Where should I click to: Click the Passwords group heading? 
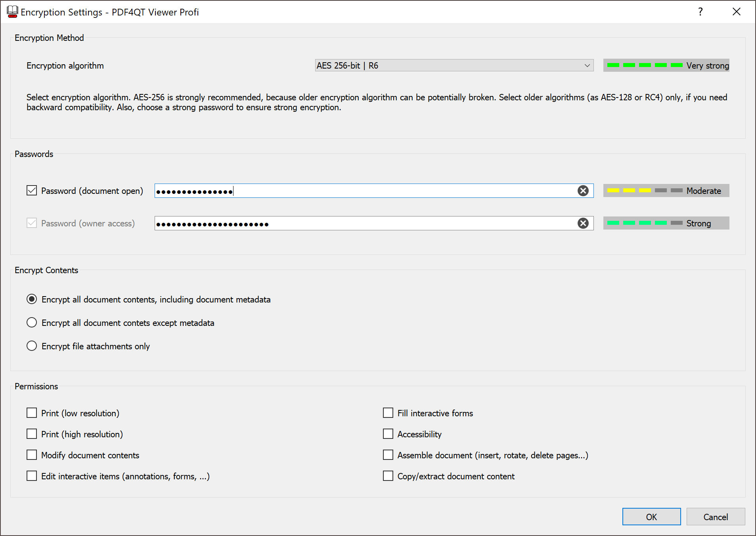(34, 154)
